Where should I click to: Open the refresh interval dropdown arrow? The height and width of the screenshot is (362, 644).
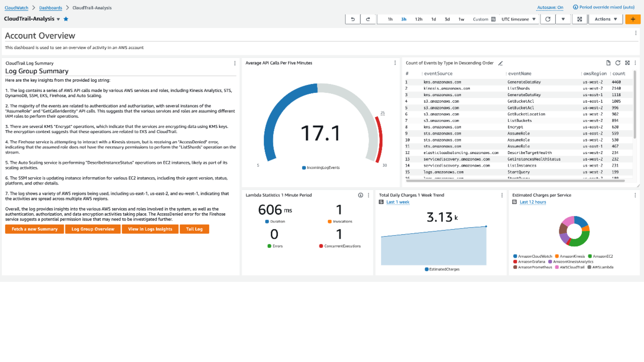tap(563, 19)
